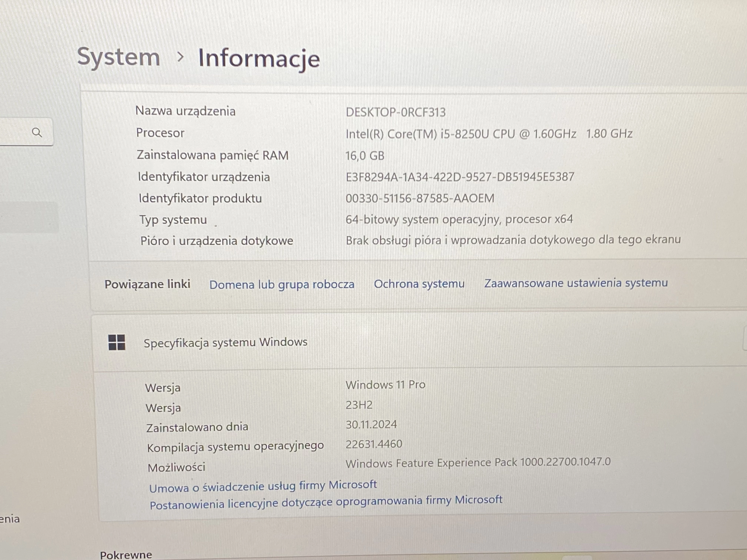Viewport: 747px width, 560px height.
Task: Open Domena lub grupa robocza link
Action: pos(282,284)
